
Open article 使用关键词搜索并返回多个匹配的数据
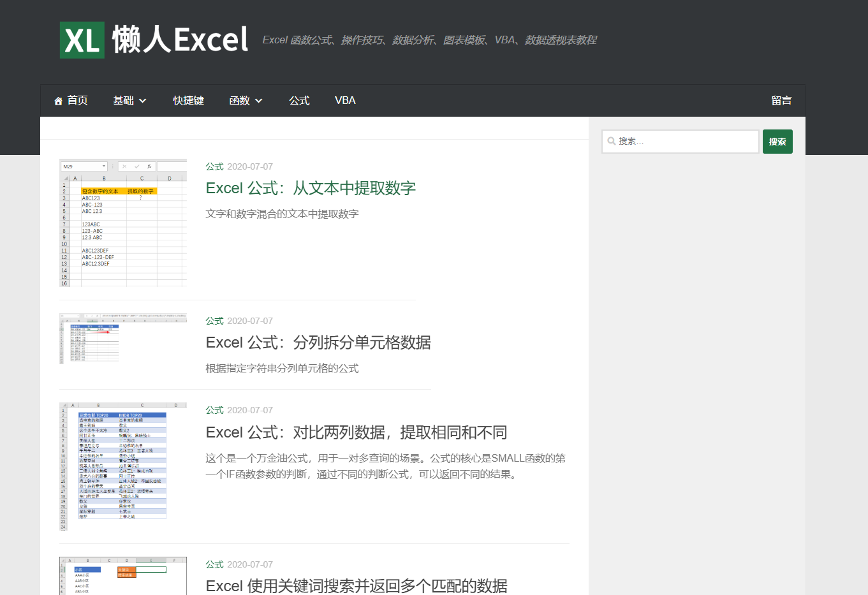pyautogui.click(x=357, y=586)
